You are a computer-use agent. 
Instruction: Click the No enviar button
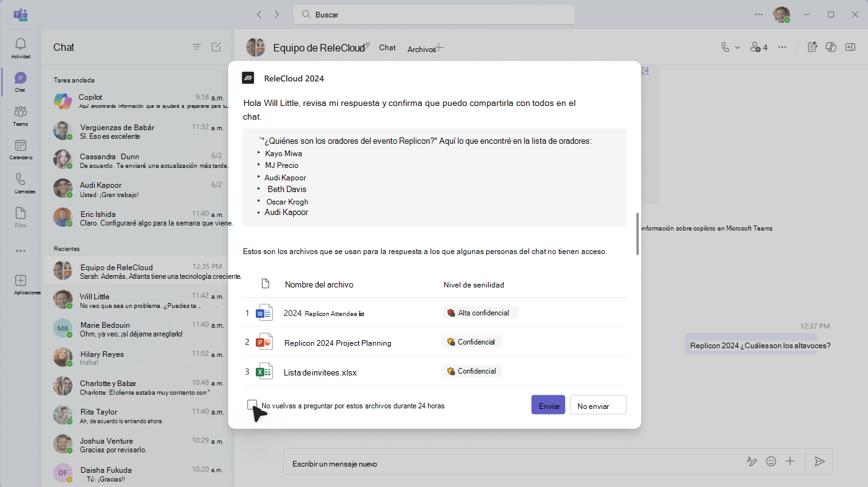[598, 405]
